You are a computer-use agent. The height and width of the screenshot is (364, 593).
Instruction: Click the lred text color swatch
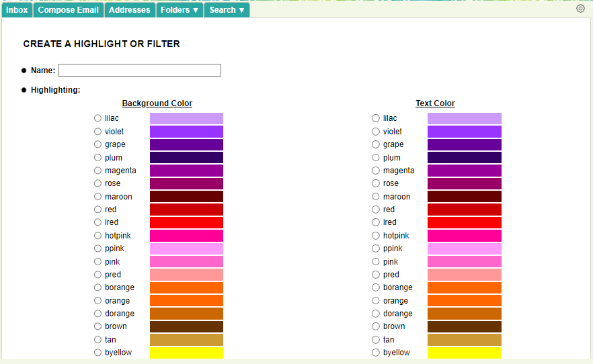point(464,222)
